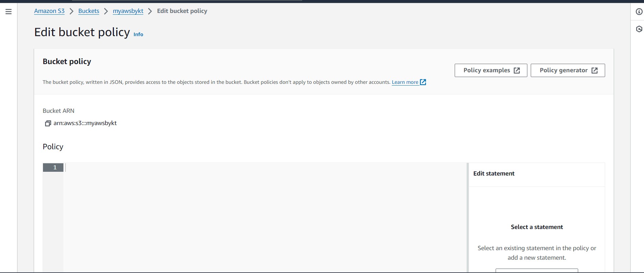Viewport: 644px width, 273px height.
Task: Open the info panel icon at top right
Action: [x=639, y=12]
